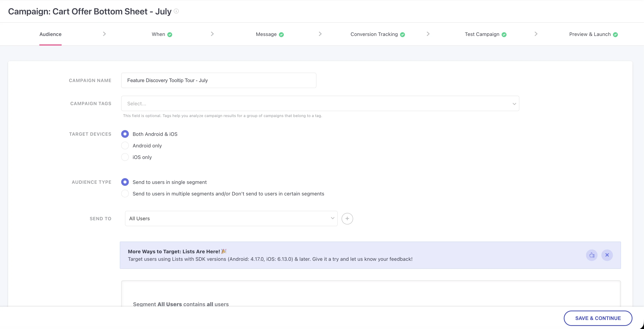Add another segment with the plus icon

click(347, 219)
